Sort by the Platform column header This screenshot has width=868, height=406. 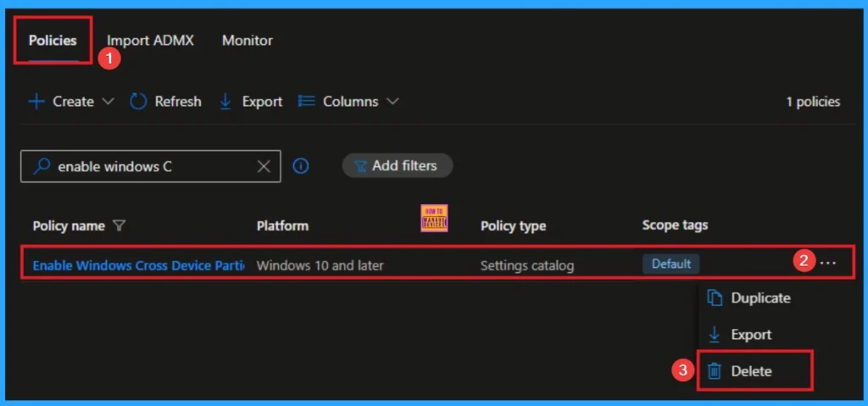pos(282,226)
